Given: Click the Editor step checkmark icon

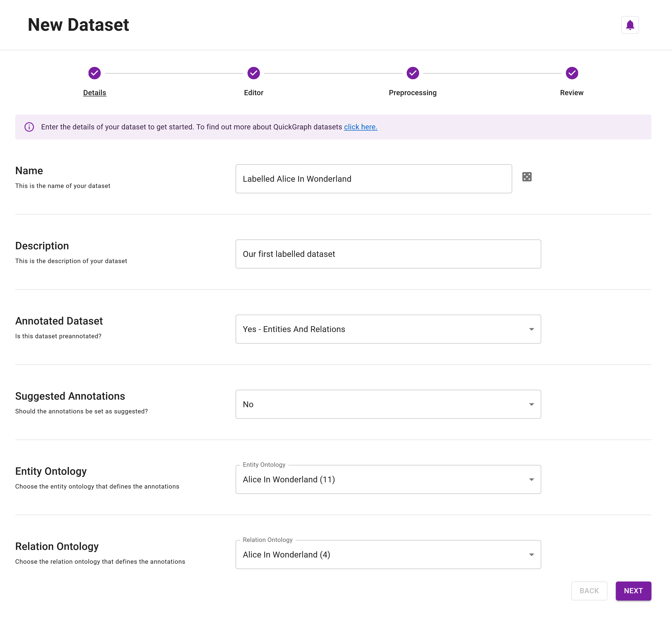Looking at the screenshot, I should pos(254,73).
